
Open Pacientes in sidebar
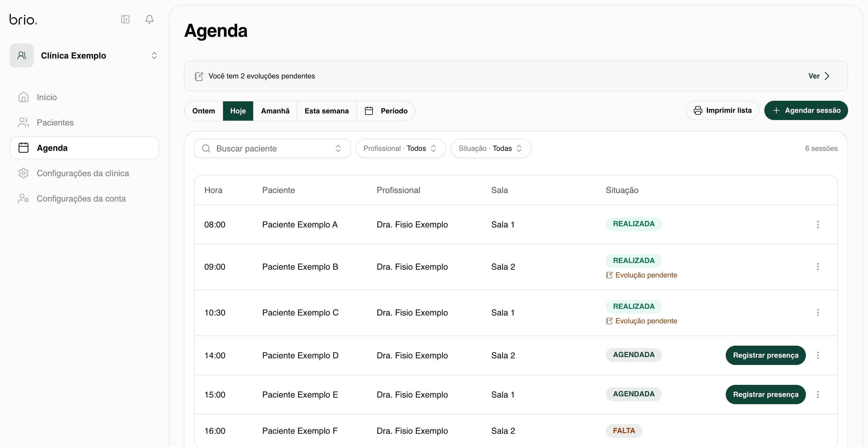pos(84,122)
